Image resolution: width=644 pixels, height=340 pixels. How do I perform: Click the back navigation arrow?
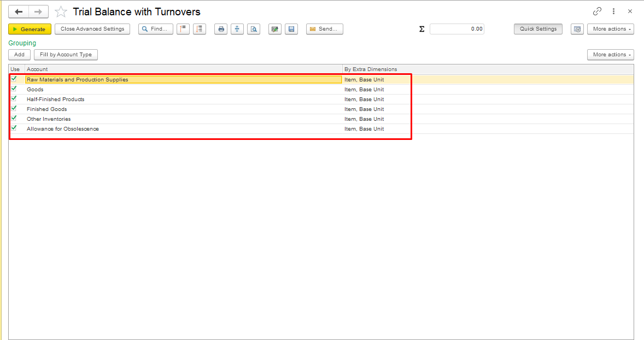pos(18,11)
